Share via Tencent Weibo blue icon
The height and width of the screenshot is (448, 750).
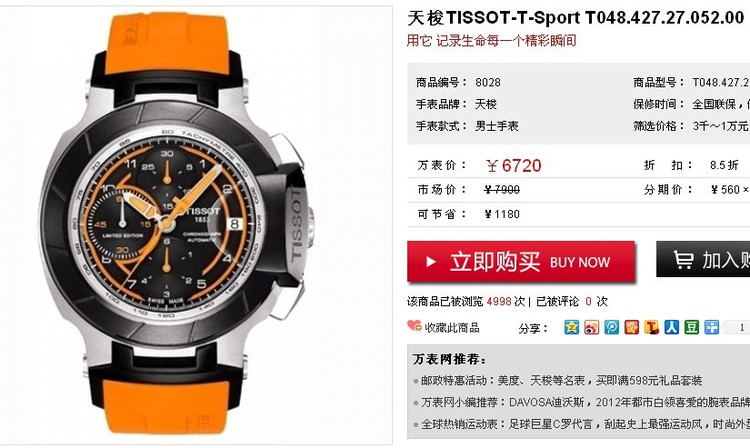point(612,328)
